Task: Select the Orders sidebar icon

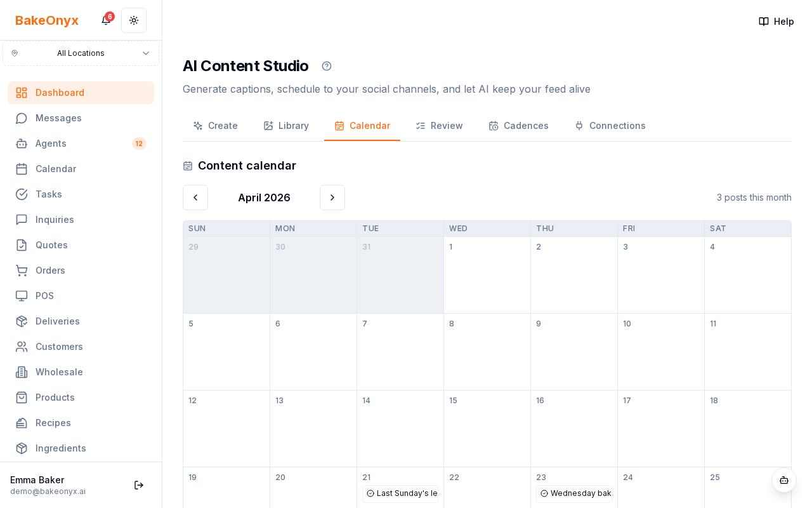Action: point(22,271)
